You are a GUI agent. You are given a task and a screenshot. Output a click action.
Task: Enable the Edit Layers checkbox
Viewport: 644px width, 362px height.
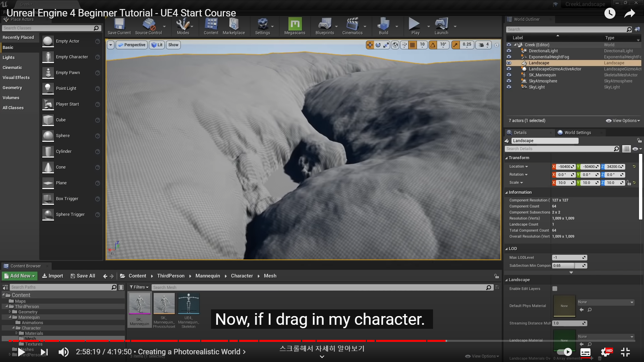(555, 289)
